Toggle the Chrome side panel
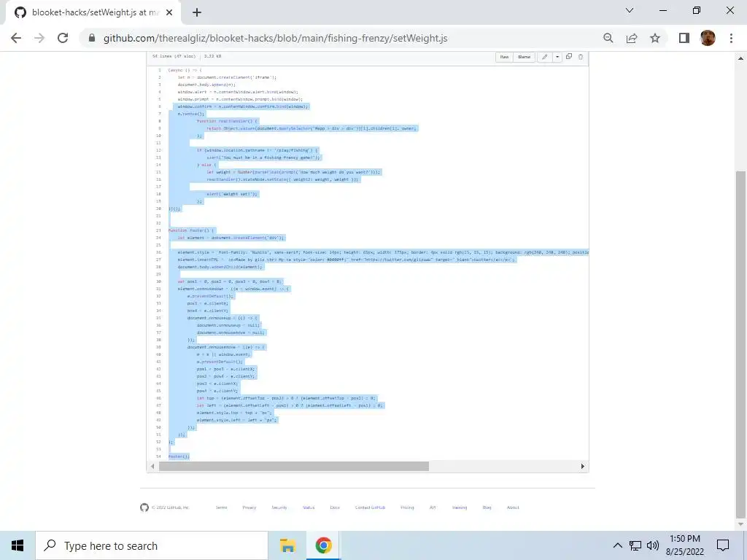Image resolution: width=747 pixels, height=560 pixels. coord(684,38)
